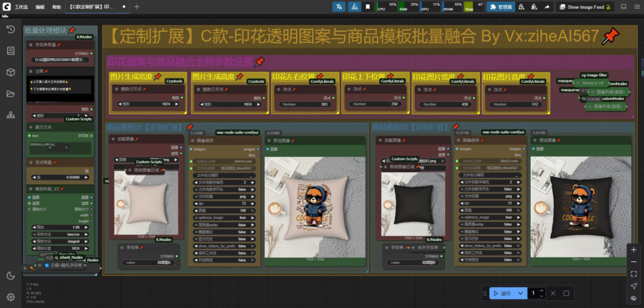Open 采样方法 lanczos dropdown

tap(60, 234)
